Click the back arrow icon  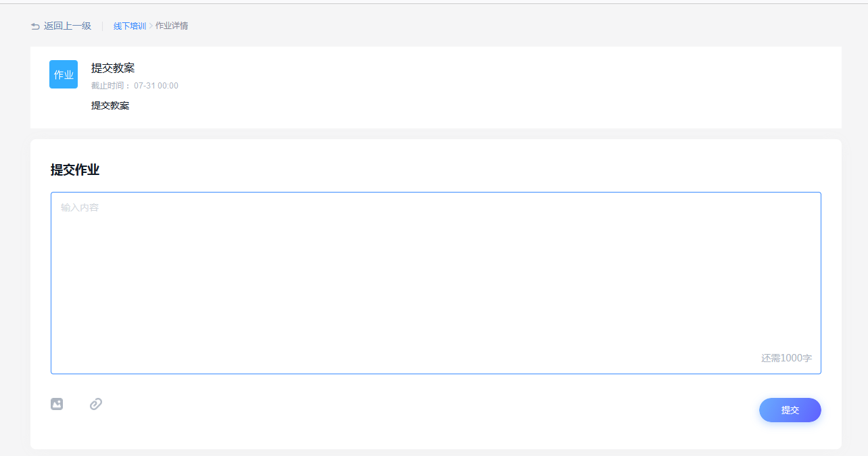(35, 26)
